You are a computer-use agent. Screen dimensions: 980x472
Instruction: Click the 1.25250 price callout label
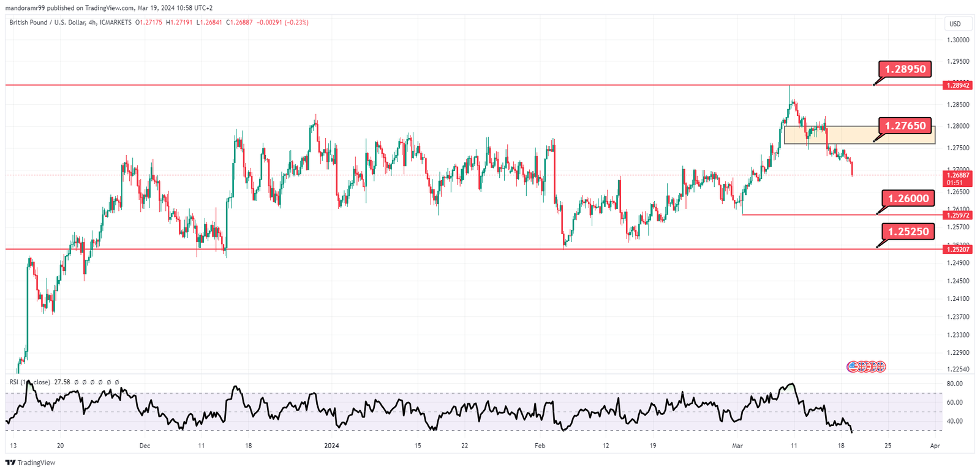point(908,231)
